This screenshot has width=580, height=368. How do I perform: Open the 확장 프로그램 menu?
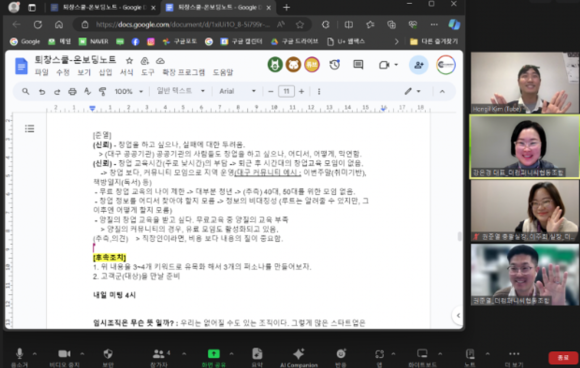pos(183,72)
